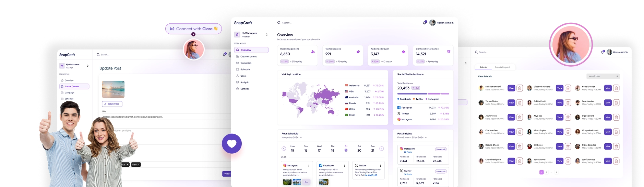Go to next page in friends pagination
This screenshot has height=187, width=644.
(x=556, y=172)
